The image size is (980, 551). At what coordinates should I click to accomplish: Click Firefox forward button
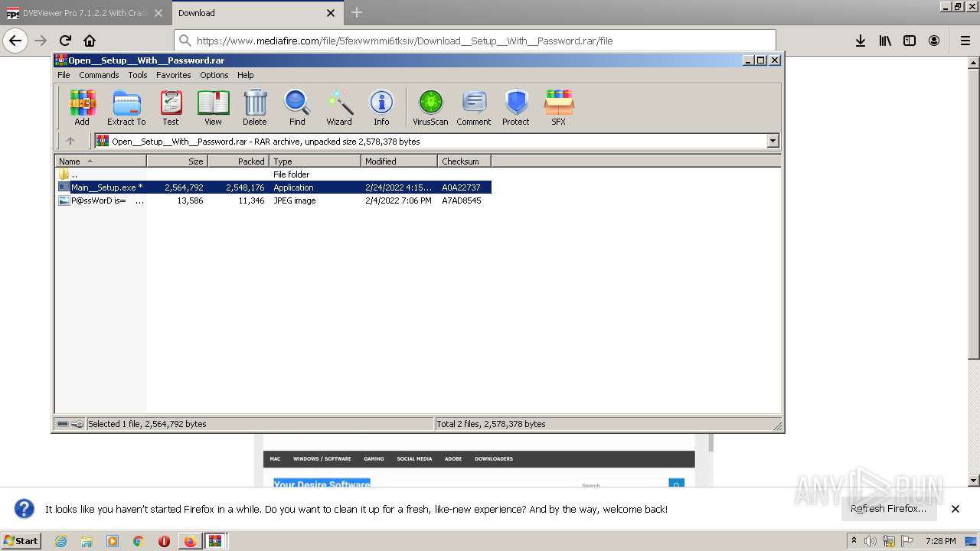pos(41,41)
